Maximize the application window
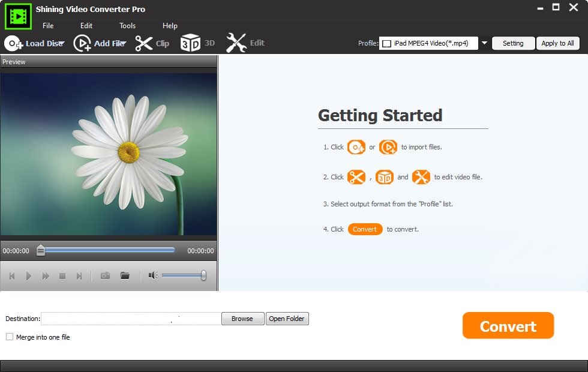This screenshot has width=588, height=372. [556, 7]
